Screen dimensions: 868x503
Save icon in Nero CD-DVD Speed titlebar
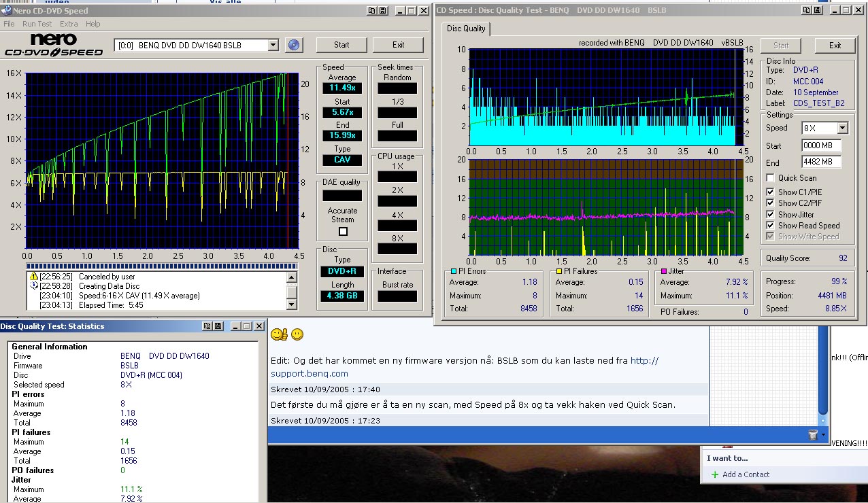(x=382, y=10)
